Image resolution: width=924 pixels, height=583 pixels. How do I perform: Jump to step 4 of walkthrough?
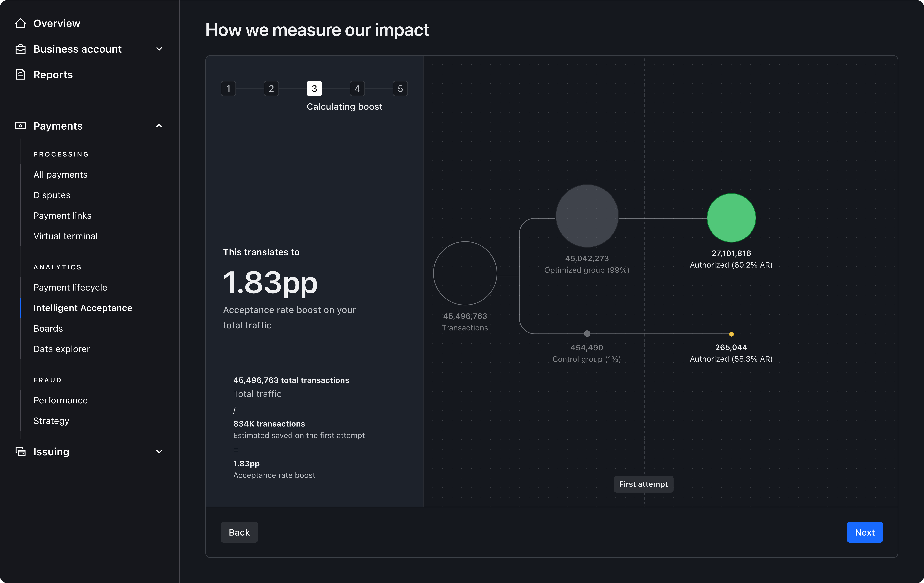[x=357, y=89]
